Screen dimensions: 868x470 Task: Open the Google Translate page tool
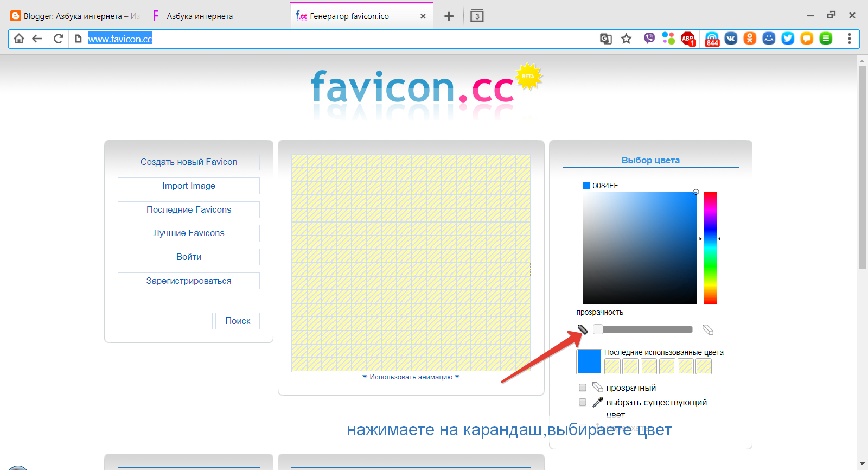tap(606, 39)
